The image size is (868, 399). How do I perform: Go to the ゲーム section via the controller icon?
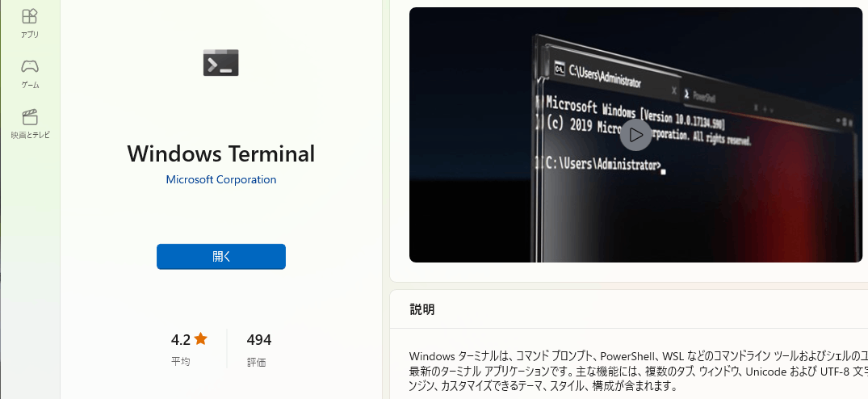coord(30,73)
